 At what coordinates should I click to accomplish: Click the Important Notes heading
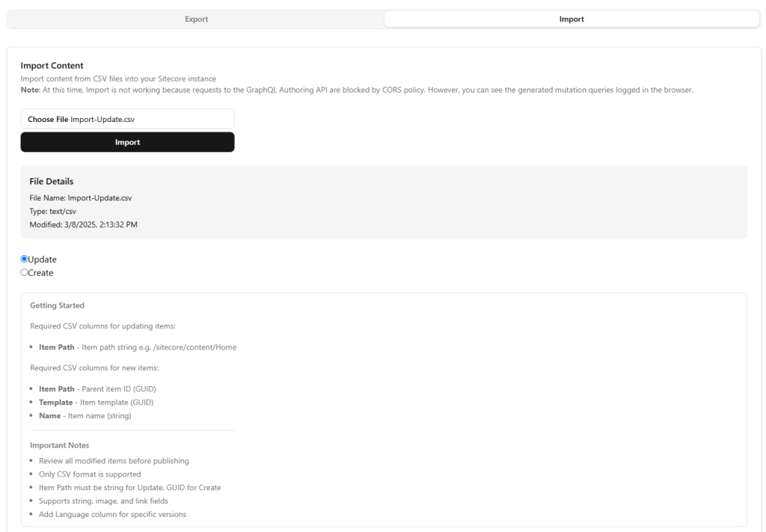click(59, 444)
